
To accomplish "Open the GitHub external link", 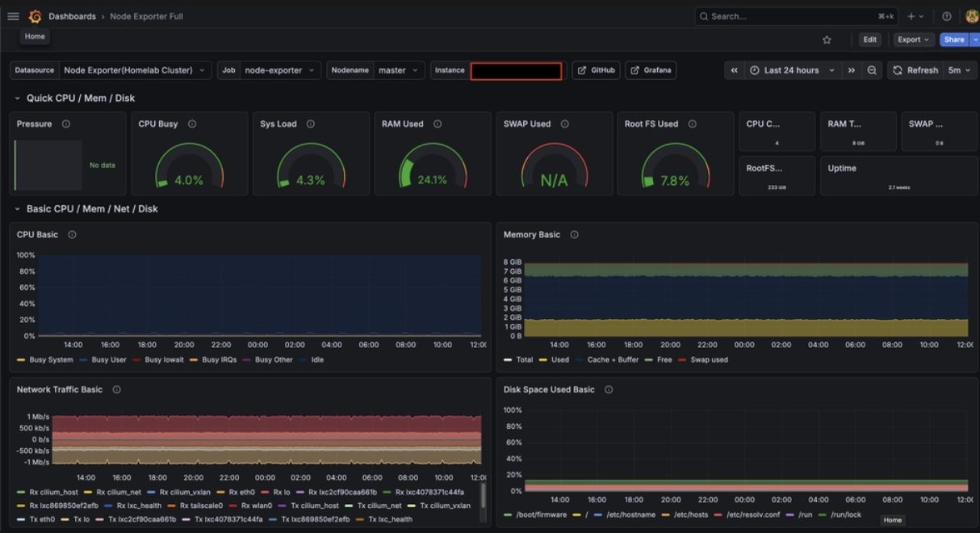I will (597, 70).
